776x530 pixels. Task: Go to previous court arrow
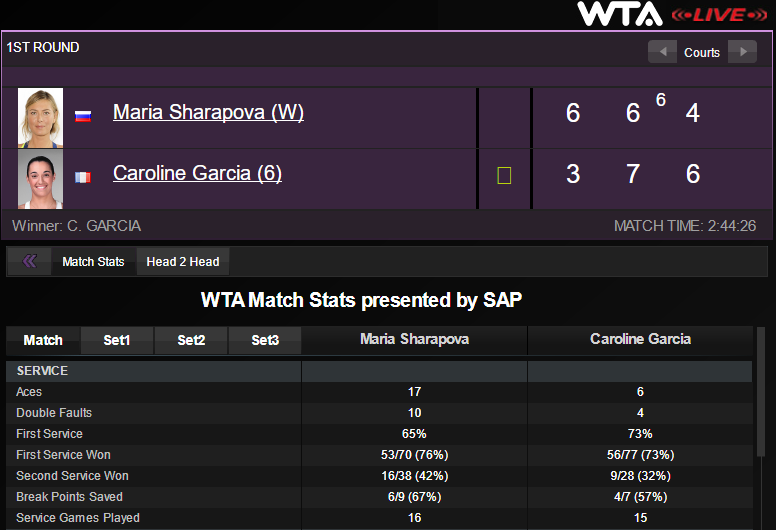click(x=662, y=52)
